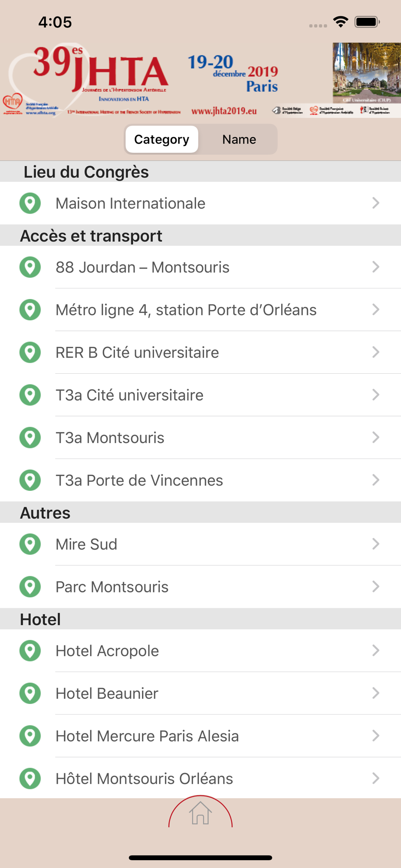
Task: Tap the Wi-Fi status icon
Action: (341, 22)
